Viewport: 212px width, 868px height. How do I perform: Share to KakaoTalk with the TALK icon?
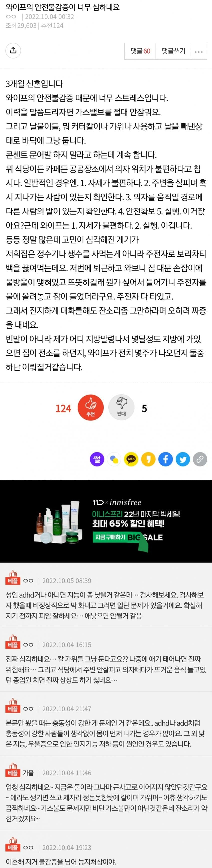point(131,459)
